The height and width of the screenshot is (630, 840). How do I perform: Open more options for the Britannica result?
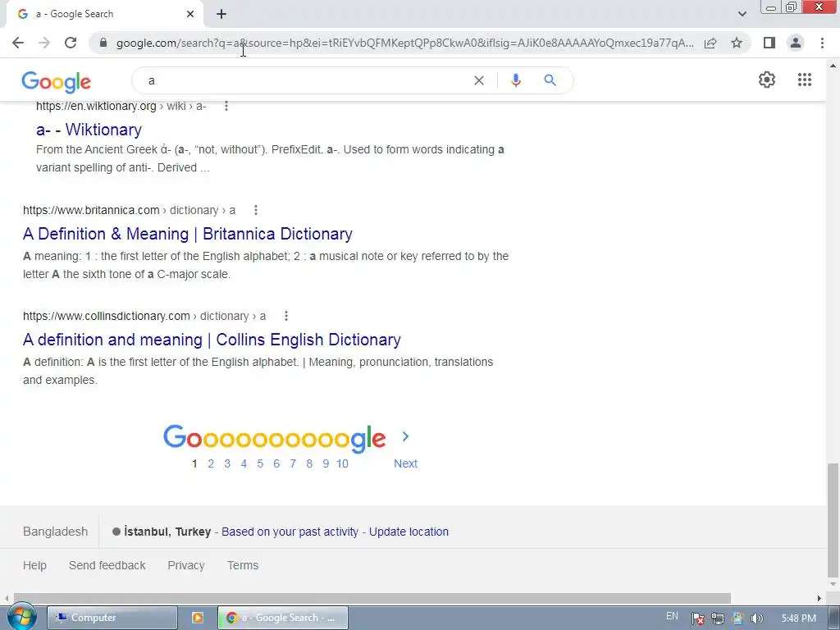256,210
